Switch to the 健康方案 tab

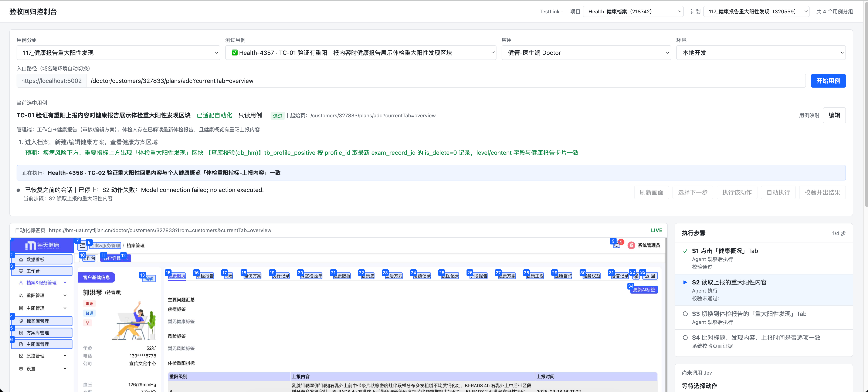click(x=507, y=276)
